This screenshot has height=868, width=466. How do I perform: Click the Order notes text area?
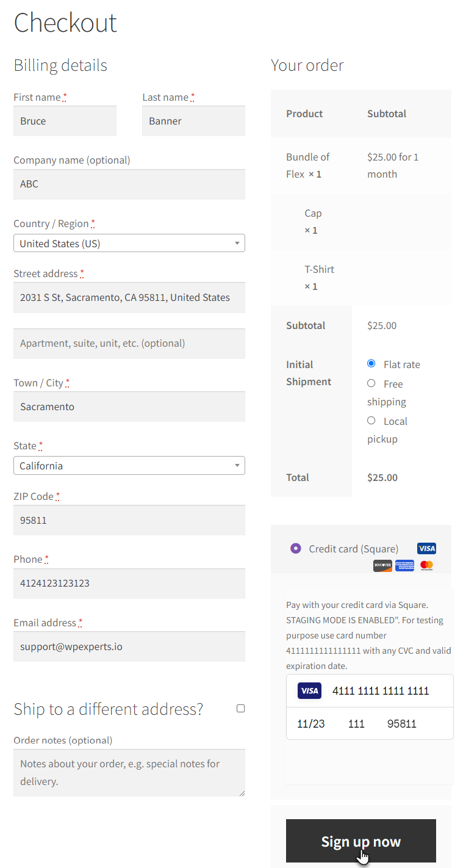[129, 772]
